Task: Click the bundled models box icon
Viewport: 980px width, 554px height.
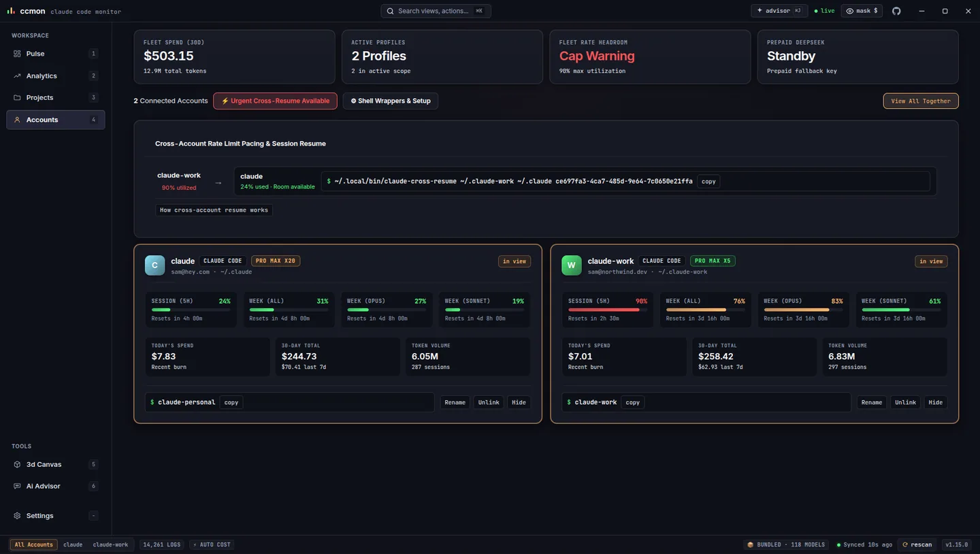Action: (x=751, y=545)
